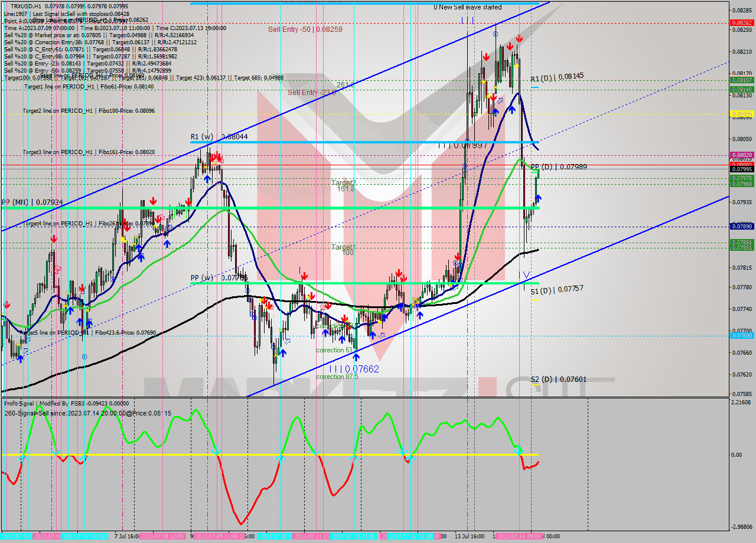Click the pink 0.08020 price tag
The height and width of the screenshot is (543, 756).
(x=741, y=155)
